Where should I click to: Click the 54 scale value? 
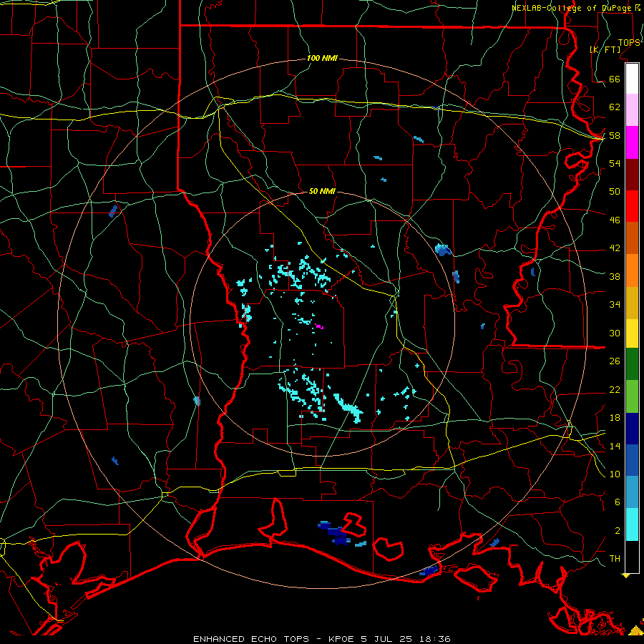[615, 163]
